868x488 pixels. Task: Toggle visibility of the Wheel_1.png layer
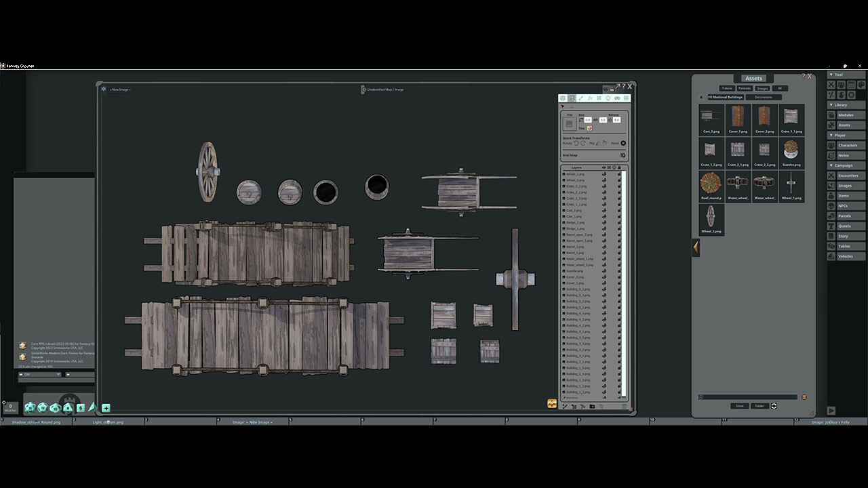tap(604, 174)
